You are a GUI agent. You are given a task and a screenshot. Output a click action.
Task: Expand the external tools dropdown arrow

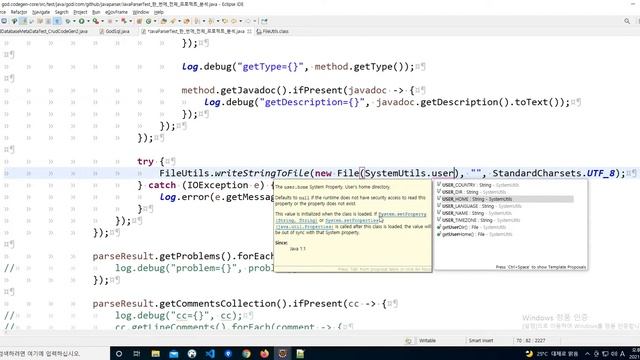click(x=102, y=21)
